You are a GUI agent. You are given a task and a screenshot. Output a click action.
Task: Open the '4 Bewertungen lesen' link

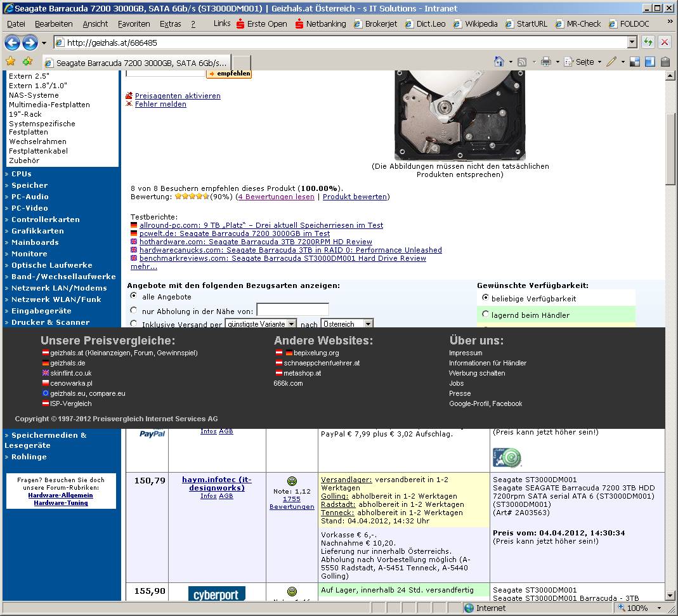point(276,197)
